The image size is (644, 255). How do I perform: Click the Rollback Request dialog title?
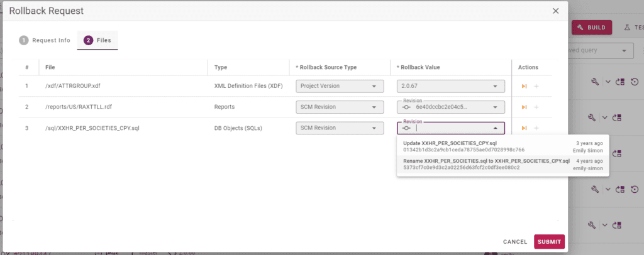[47, 11]
